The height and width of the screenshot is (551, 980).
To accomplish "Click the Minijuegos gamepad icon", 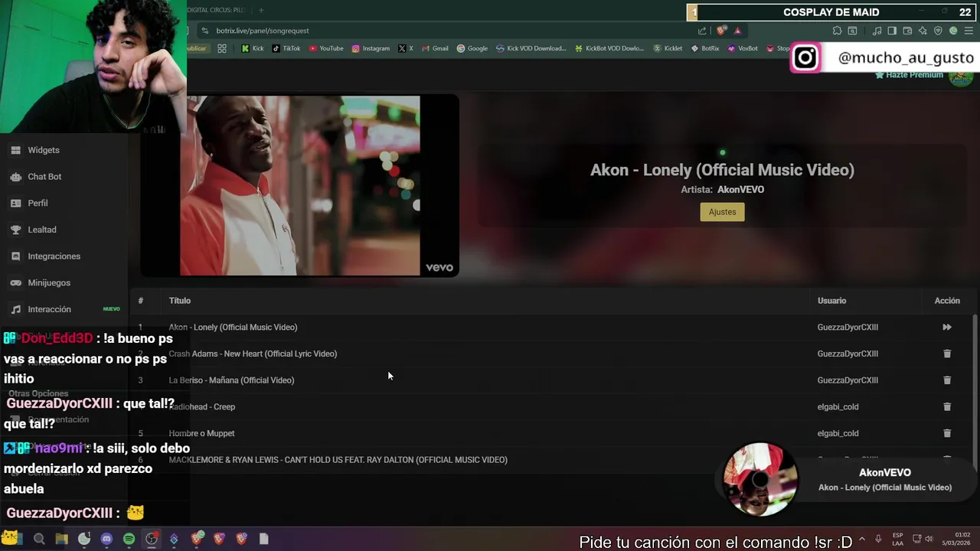I will (15, 282).
